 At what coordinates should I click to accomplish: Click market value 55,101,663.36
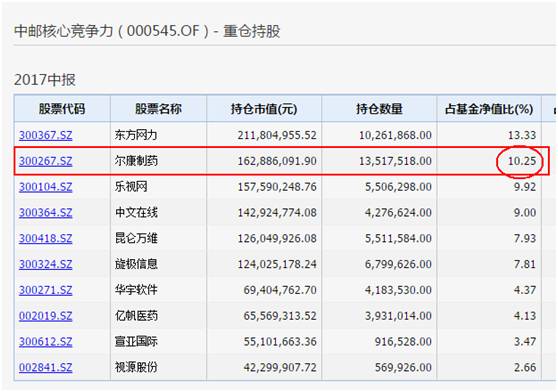tap(280, 341)
